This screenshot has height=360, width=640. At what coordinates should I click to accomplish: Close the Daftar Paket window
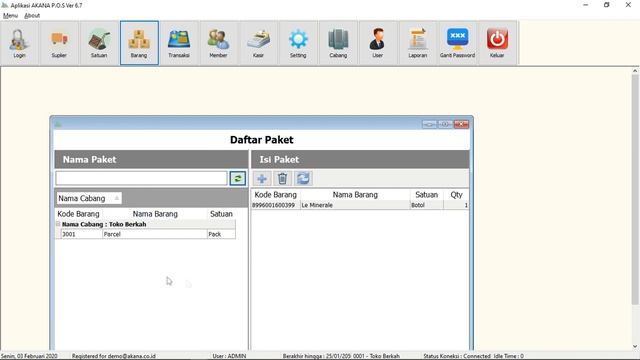[x=461, y=124]
